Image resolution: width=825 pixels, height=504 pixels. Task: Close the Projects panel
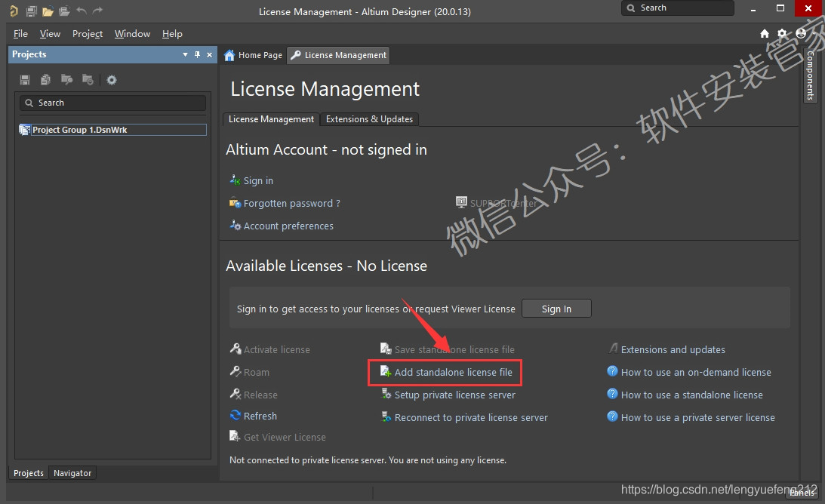coord(209,54)
